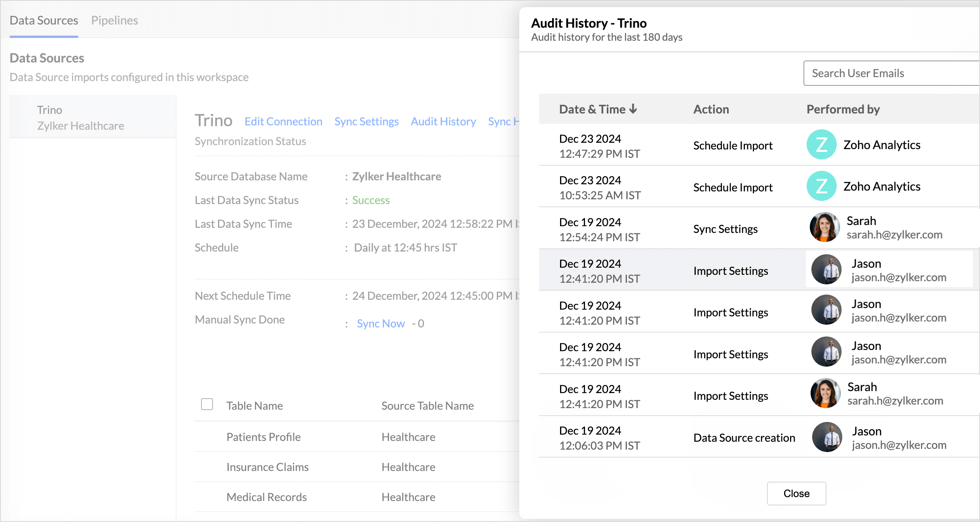This screenshot has height=522, width=980.
Task: Click Sarah's avatar in the Sync Settings row
Action: click(825, 227)
